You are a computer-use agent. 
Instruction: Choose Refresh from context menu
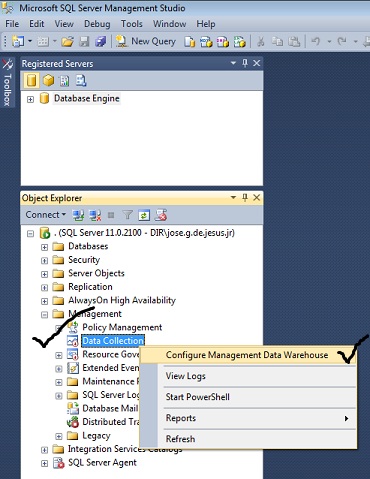[x=248, y=439]
